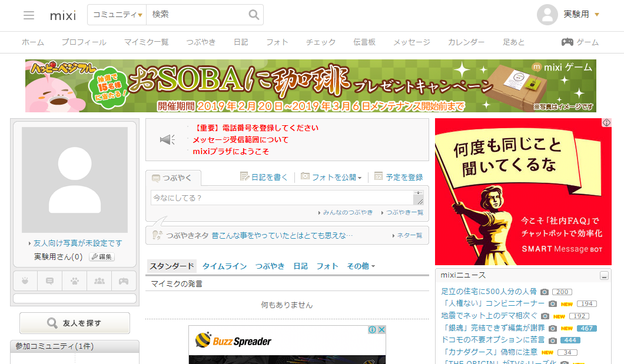Image resolution: width=624 pixels, height=364 pixels.
Task: Click the profile photo placeholder
Action: click(75, 179)
